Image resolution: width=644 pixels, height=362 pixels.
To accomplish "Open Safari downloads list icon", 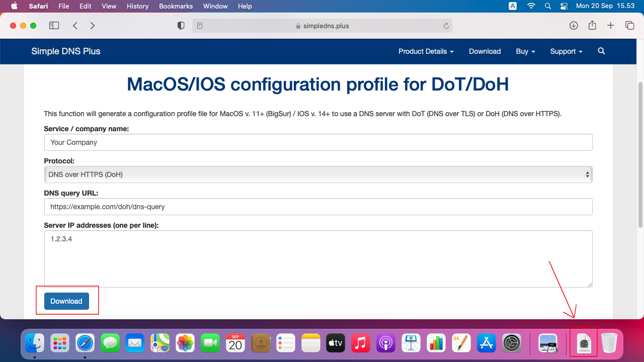I will pos(574,26).
